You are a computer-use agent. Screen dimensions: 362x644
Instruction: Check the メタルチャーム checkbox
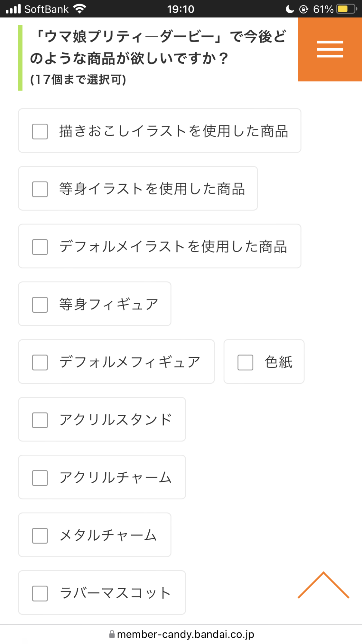click(x=40, y=535)
